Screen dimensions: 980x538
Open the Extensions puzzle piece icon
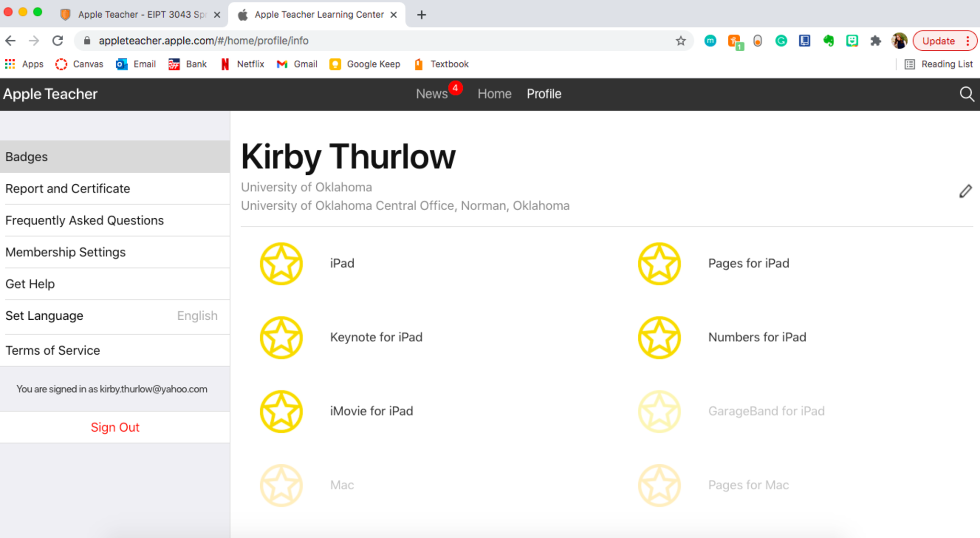875,41
